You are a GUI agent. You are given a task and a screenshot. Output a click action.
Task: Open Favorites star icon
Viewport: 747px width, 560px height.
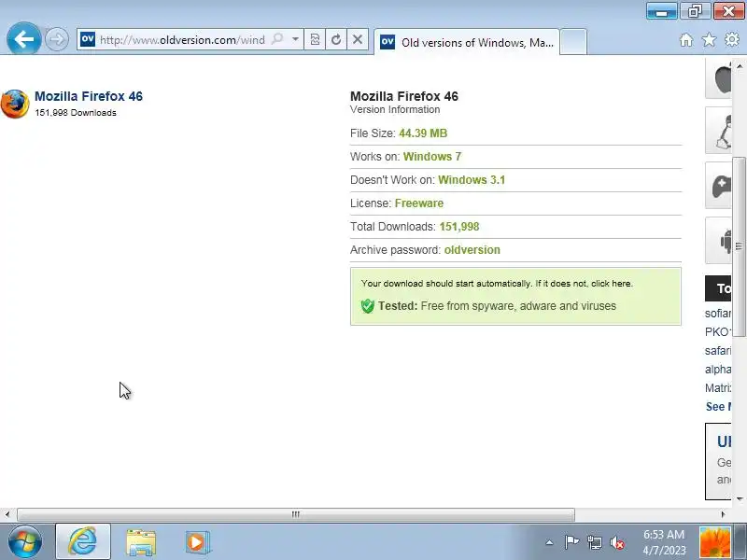click(x=709, y=40)
